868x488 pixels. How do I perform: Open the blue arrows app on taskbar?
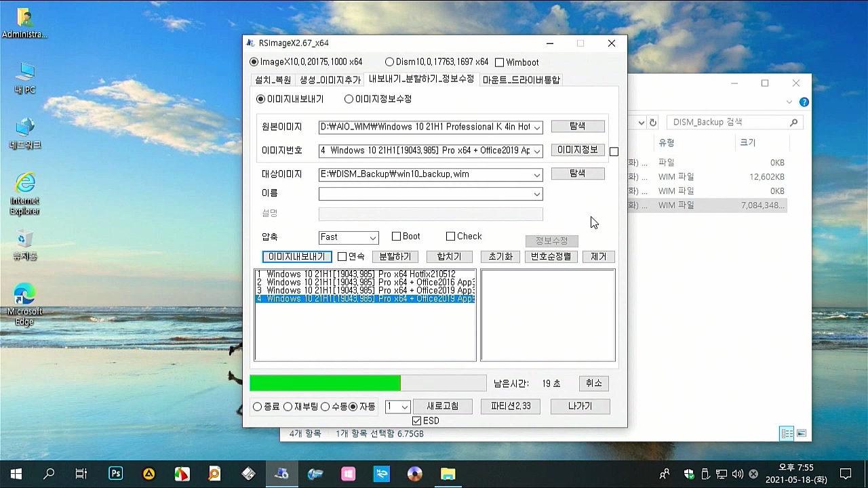pyautogui.click(x=382, y=474)
